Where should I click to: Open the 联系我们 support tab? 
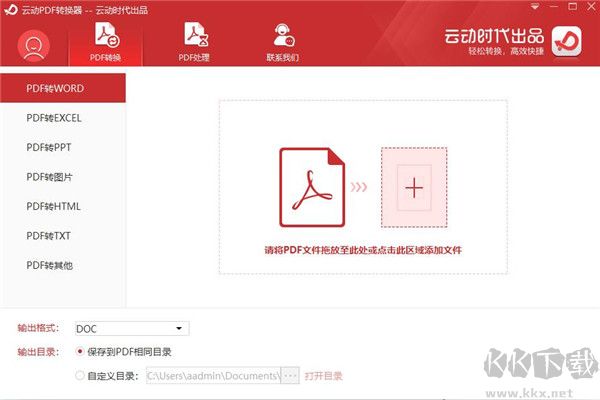(x=283, y=42)
